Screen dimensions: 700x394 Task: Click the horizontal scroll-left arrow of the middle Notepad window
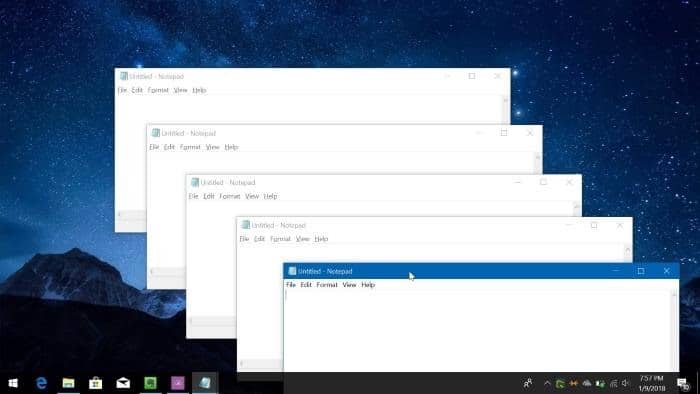(191, 321)
